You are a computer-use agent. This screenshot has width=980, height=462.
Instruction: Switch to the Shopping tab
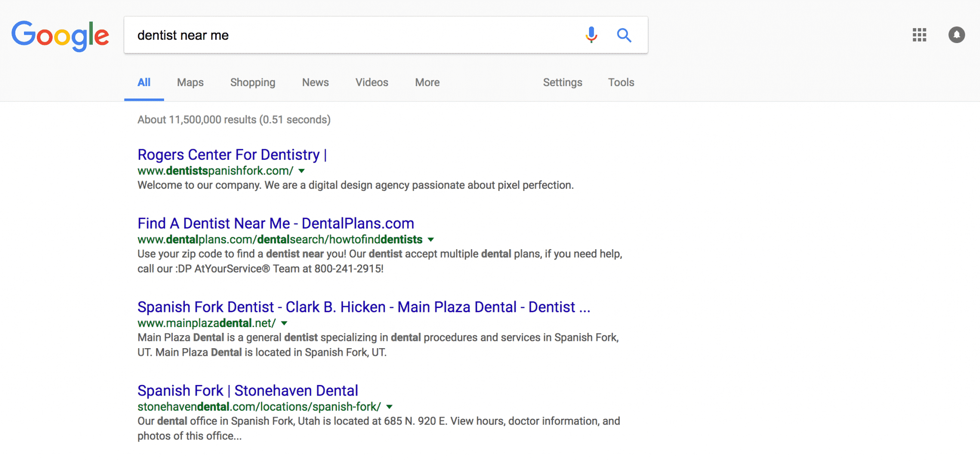click(253, 82)
